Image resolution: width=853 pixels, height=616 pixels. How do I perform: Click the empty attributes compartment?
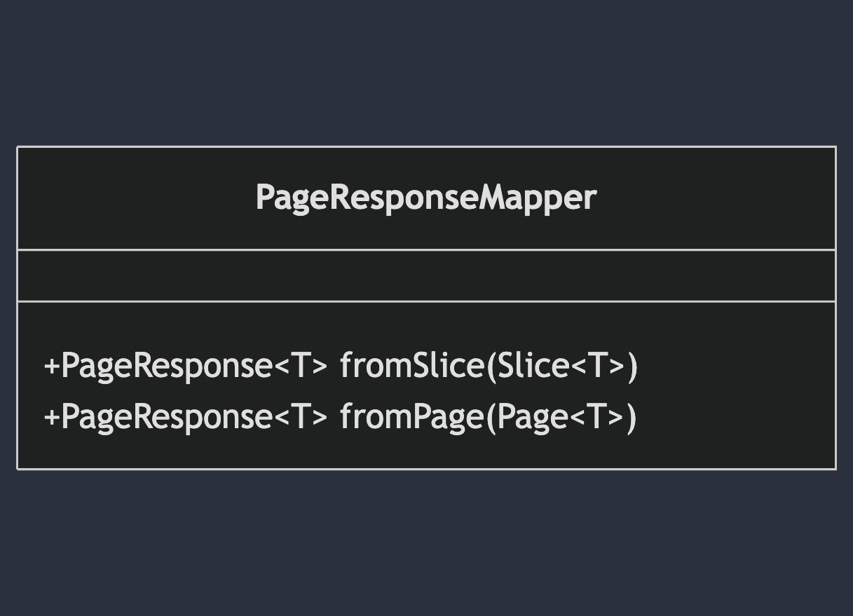point(425,275)
